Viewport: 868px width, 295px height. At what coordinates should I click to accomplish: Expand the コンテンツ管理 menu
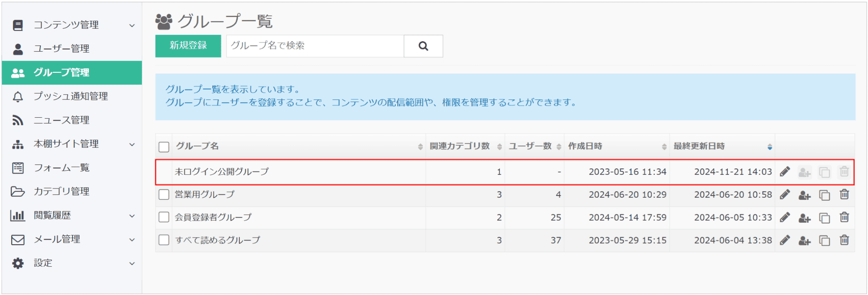132,25
